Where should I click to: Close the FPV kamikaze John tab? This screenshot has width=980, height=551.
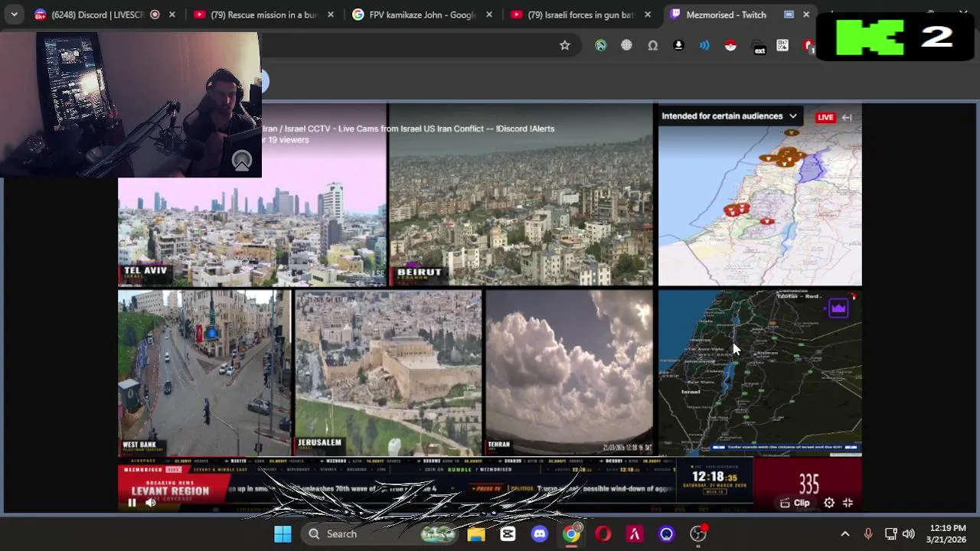pyautogui.click(x=489, y=15)
